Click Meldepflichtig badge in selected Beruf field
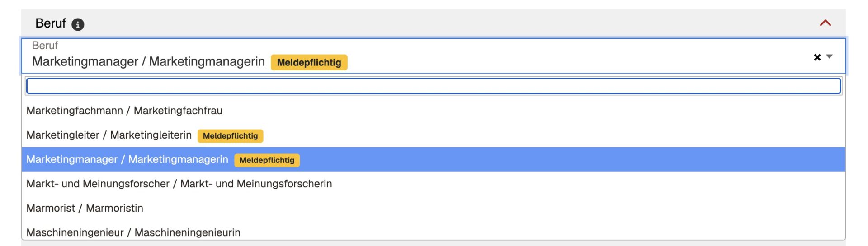Image resolution: width=868 pixels, height=246 pixels. point(309,62)
